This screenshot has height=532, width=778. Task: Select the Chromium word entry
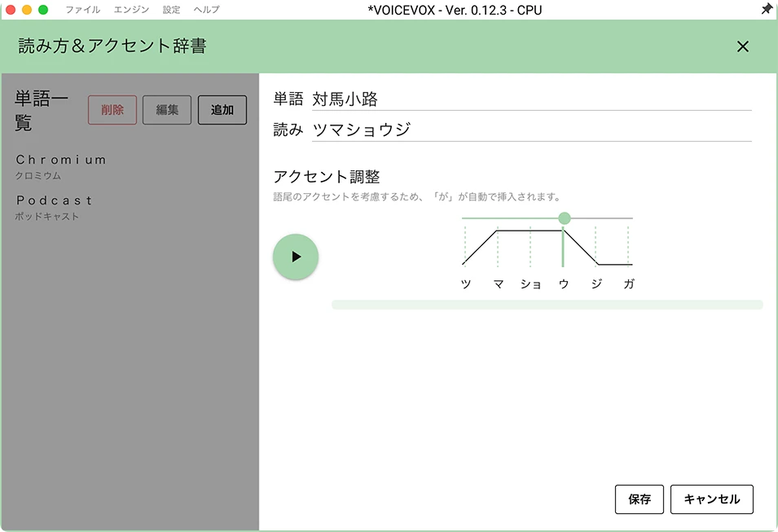click(x=61, y=166)
